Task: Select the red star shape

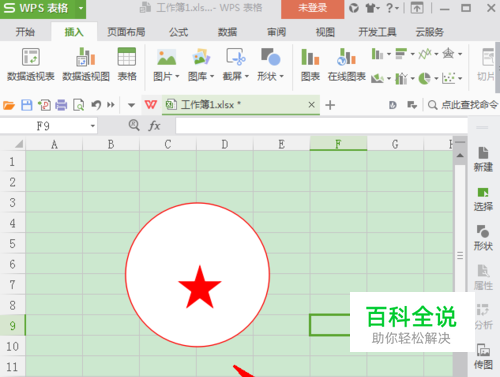Action: coord(199,287)
